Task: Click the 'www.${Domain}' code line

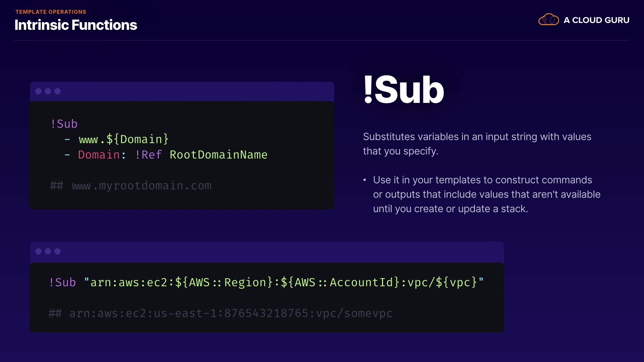Action: point(123,139)
